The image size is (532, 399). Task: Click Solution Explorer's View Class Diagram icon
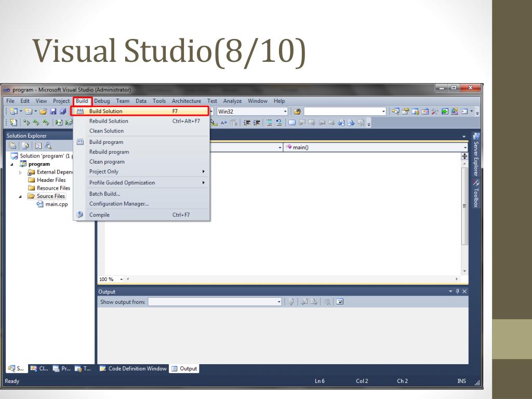(x=48, y=146)
